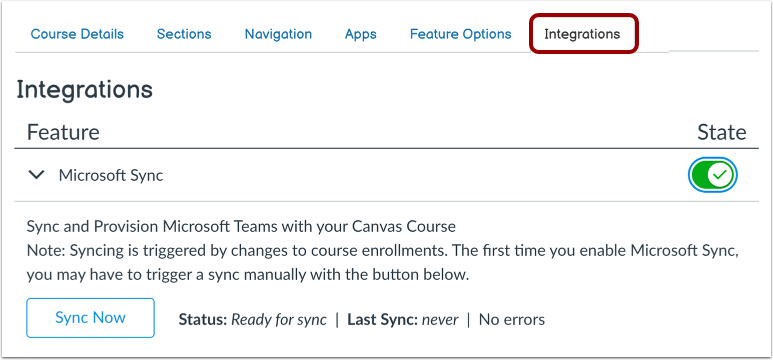Click the 'Ready for sync' status text
The height and width of the screenshot is (360, 773).
click(x=279, y=320)
